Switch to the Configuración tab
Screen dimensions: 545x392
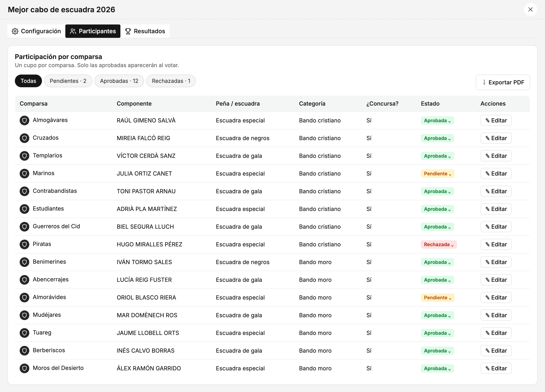[x=36, y=31]
